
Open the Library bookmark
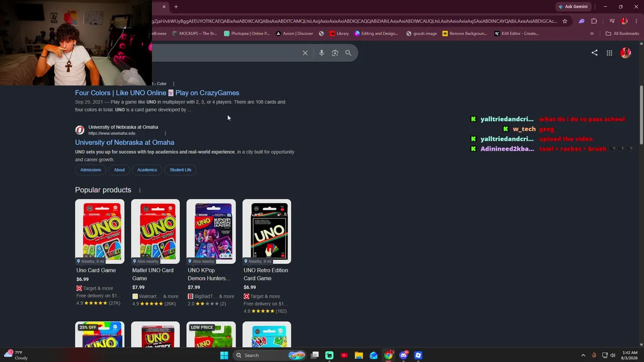(339, 34)
